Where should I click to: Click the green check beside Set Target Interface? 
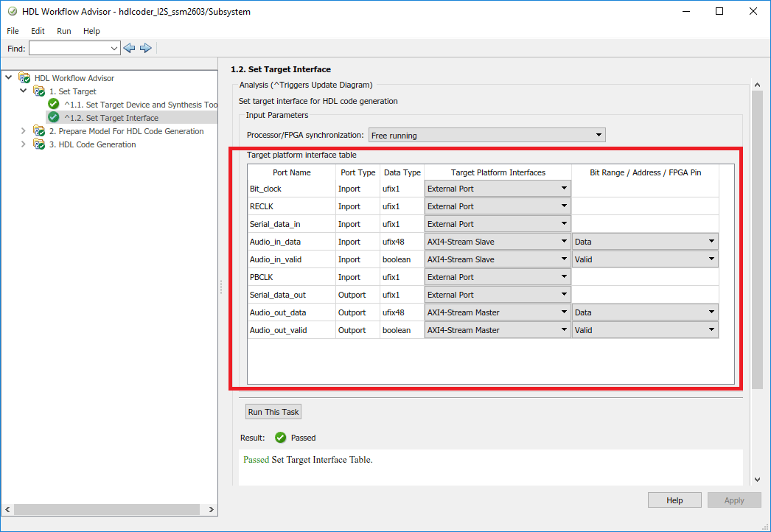point(54,117)
